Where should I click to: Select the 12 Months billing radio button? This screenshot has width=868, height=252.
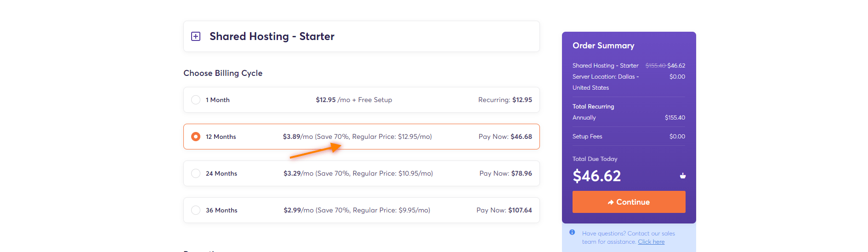point(196,137)
